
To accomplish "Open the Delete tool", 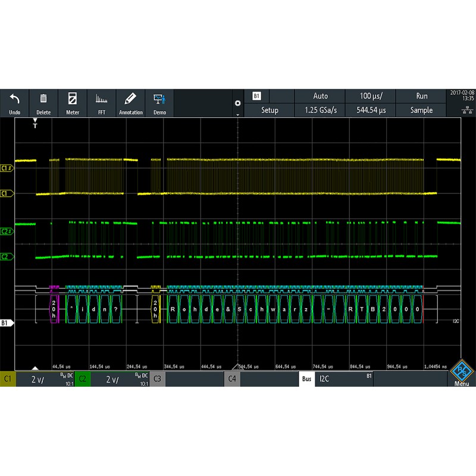I will pos(43,102).
